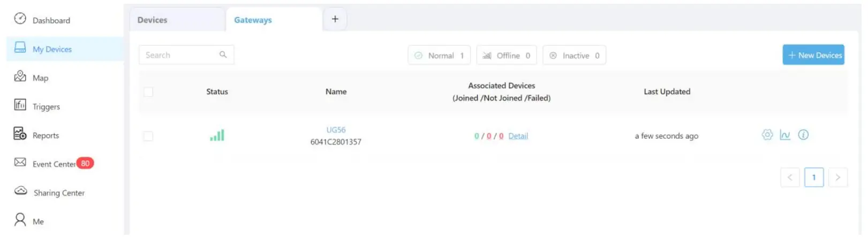Open UG56 gateway settings gear icon
The image size is (868, 246).
pyautogui.click(x=767, y=135)
